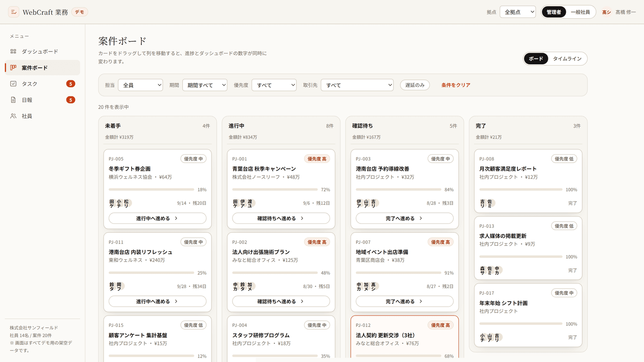Screen dimensions: 644x362
Task: Open the 担当 全員 dropdown
Action: 140,85
